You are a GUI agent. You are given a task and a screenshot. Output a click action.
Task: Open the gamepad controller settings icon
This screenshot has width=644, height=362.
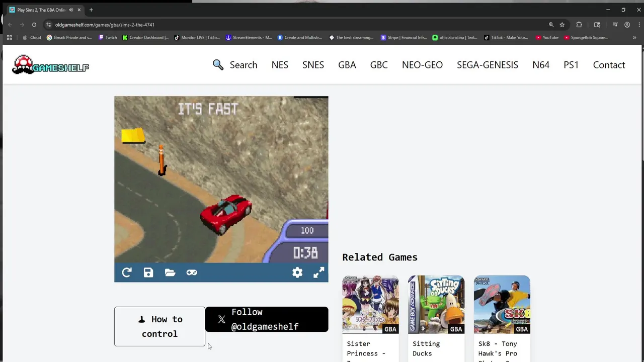click(192, 273)
